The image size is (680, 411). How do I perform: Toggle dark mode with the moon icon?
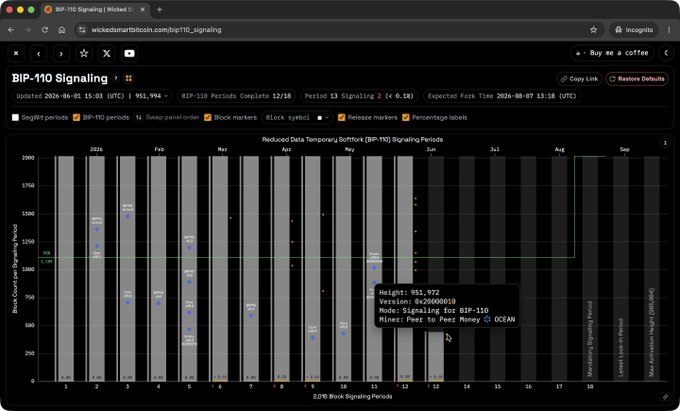pyautogui.click(x=666, y=53)
